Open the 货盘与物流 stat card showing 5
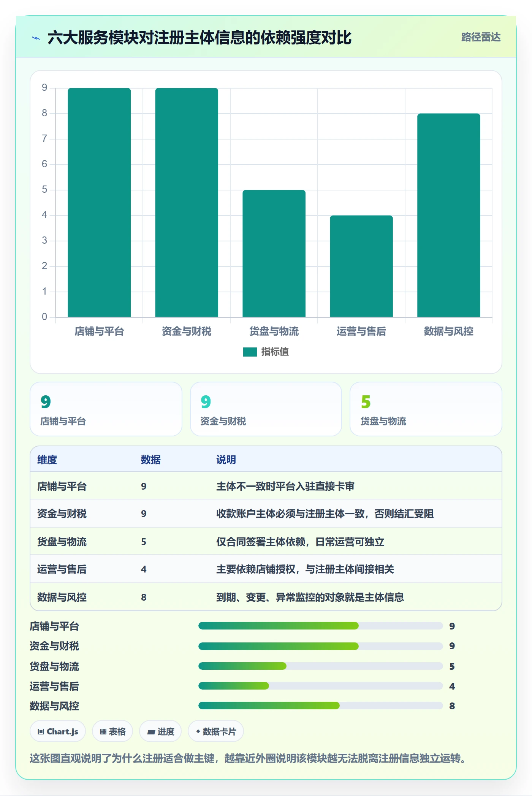The height and width of the screenshot is (796, 532). coord(426,409)
